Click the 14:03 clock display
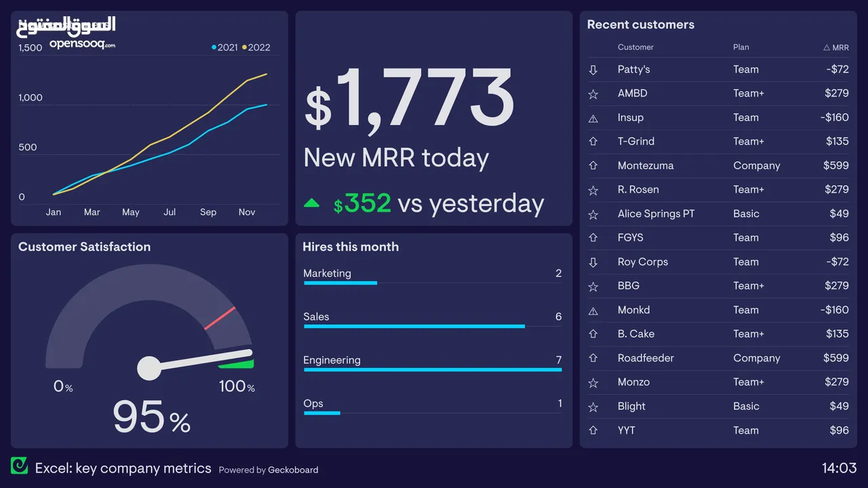 pos(840,468)
